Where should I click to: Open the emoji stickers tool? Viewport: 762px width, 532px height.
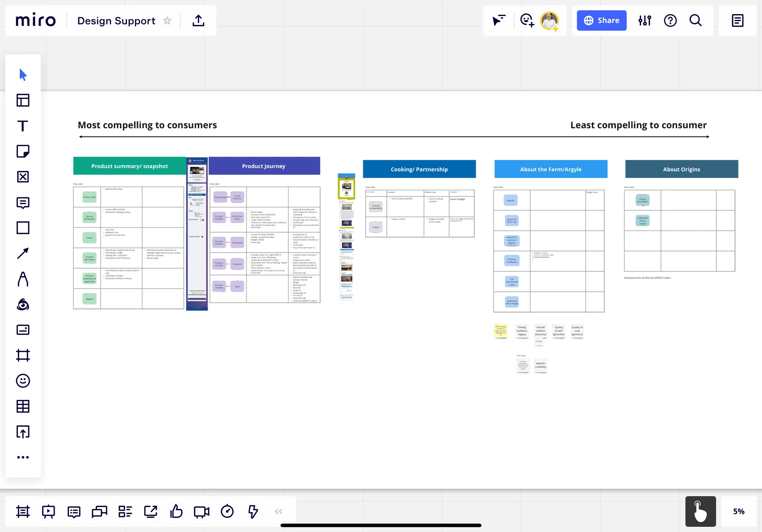[23, 381]
